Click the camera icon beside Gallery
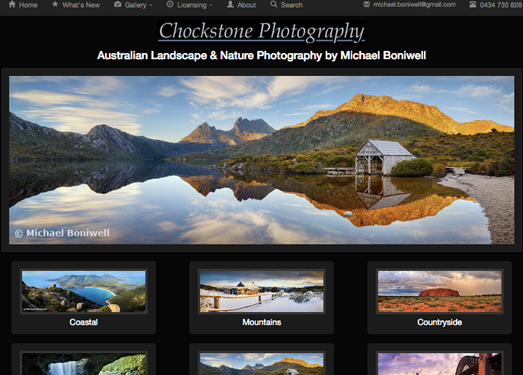The height and width of the screenshot is (375, 523). click(x=117, y=4)
